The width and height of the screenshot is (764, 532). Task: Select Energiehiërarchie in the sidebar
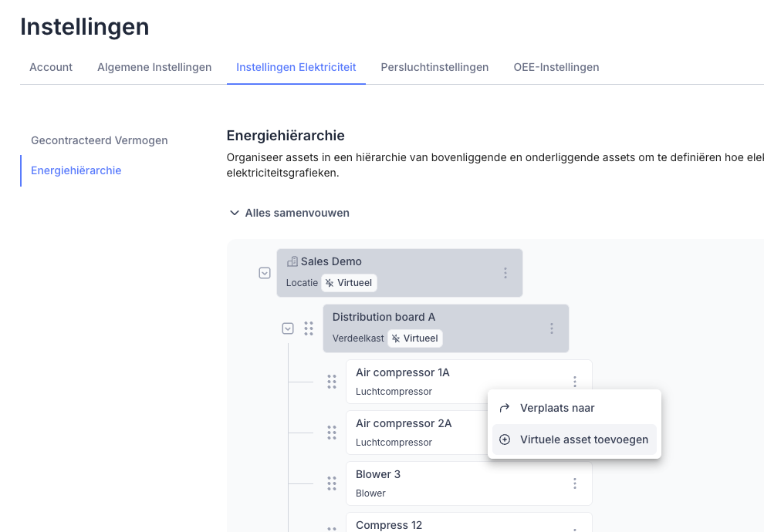(76, 170)
